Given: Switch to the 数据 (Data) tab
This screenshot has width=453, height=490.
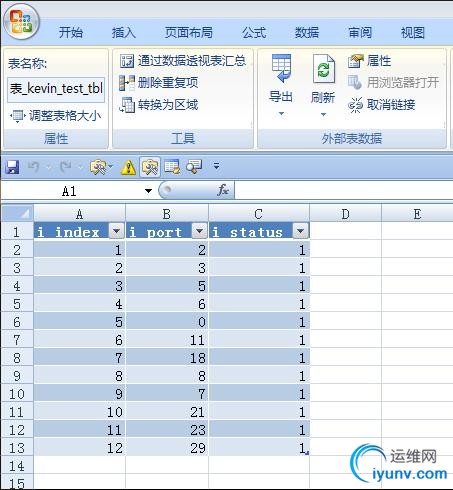Looking at the screenshot, I should (x=307, y=33).
